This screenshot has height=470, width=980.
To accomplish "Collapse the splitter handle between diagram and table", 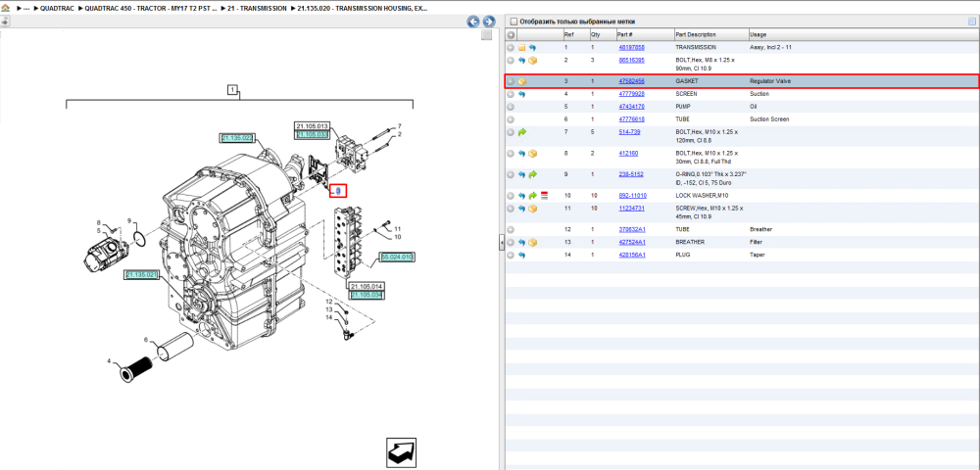I will 501,243.
